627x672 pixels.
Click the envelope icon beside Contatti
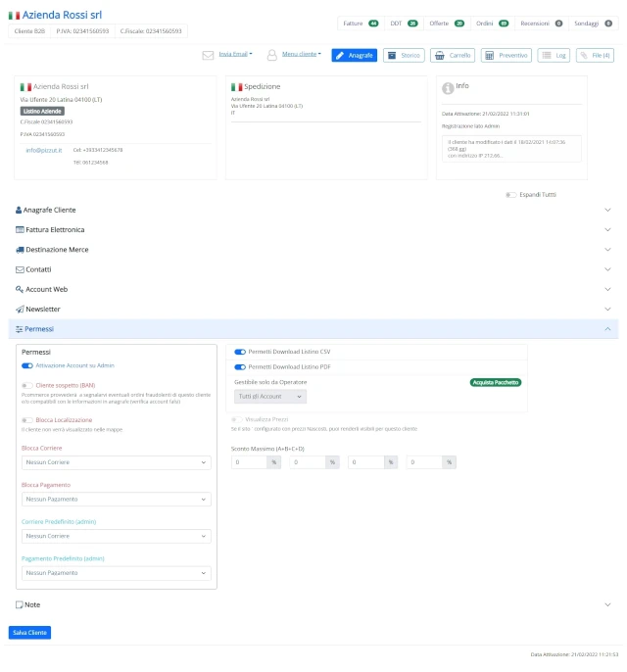[x=20, y=269]
